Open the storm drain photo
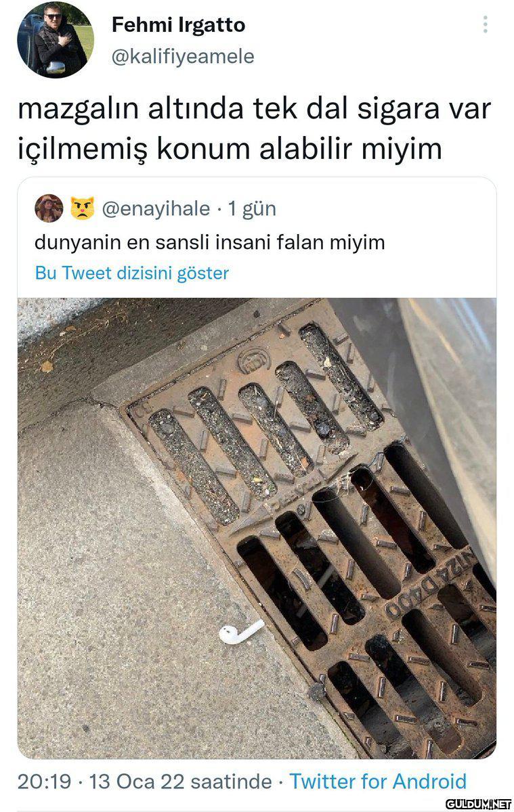This screenshot has height=812, width=514. [257, 528]
